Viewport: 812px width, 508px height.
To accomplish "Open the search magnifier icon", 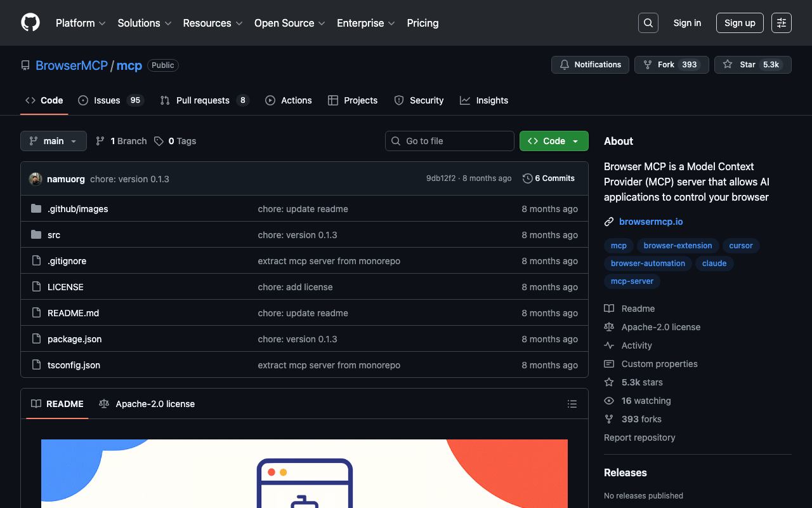I will (x=648, y=23).
